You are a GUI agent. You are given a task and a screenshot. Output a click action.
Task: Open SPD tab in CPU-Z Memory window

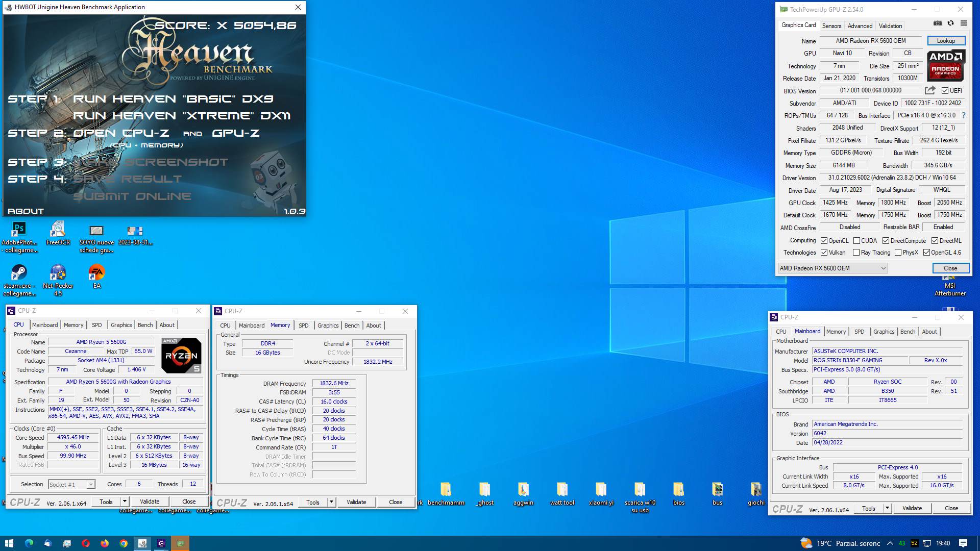click(x=304, y=325)
